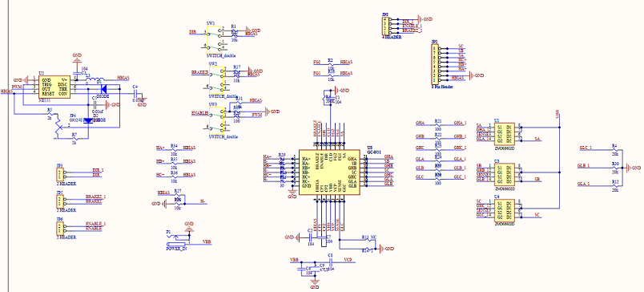The width and height of the screenshot is (644, 292).
Task: Select the SW2 double switch for BRAKEZ
Action: 215,80
